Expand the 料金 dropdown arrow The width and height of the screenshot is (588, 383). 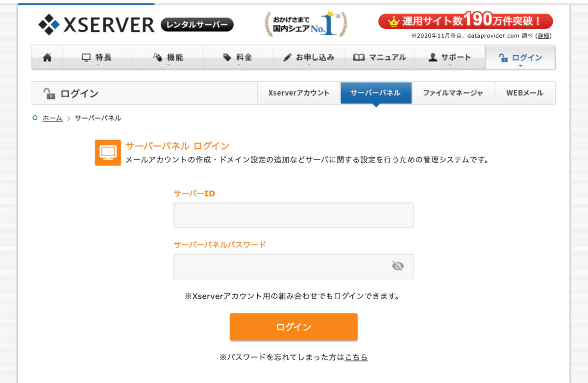pyautogui.click(x=239, y=65)
